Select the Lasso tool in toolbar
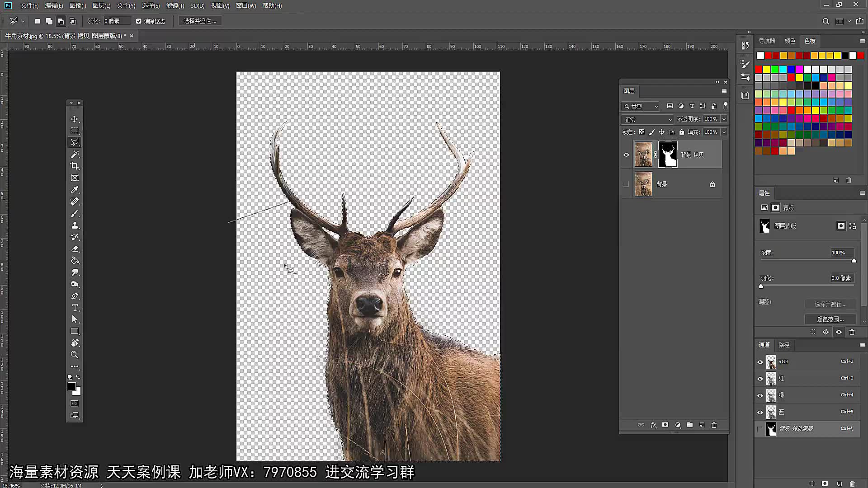Image resolution: width=868 pixels, height=488 pixels. click(75, 142)
